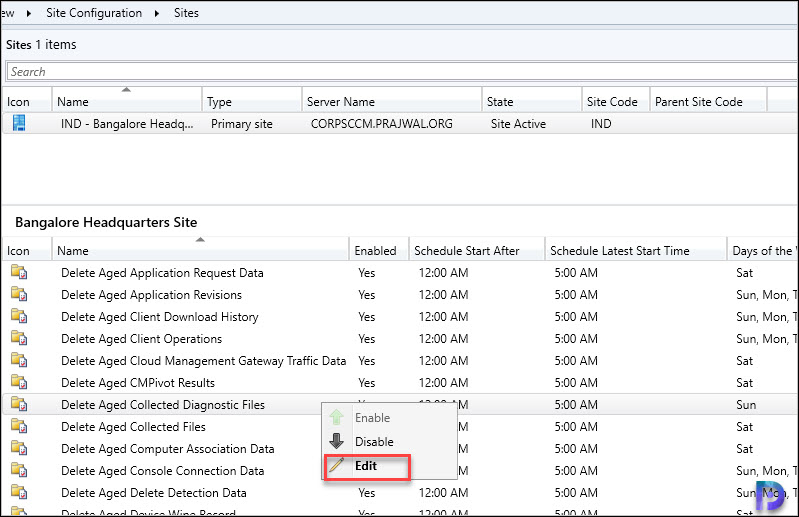Click icon for Delete Aged Client Download History

coord(19,316)
